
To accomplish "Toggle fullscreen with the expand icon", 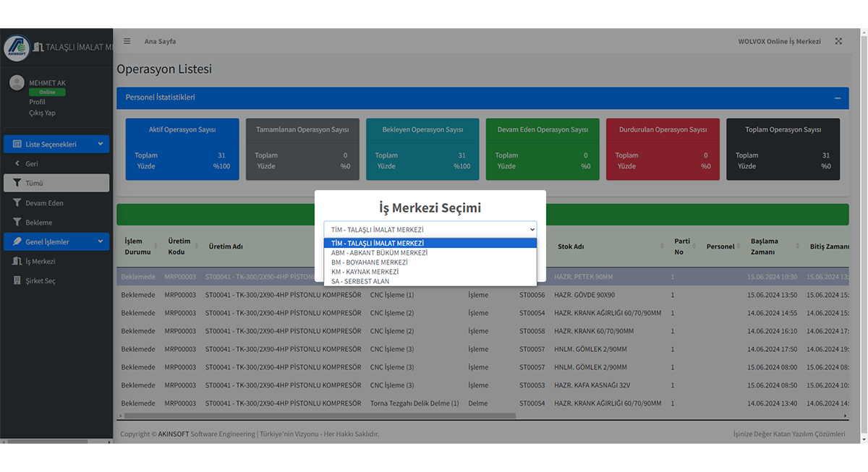I will 838,41.
